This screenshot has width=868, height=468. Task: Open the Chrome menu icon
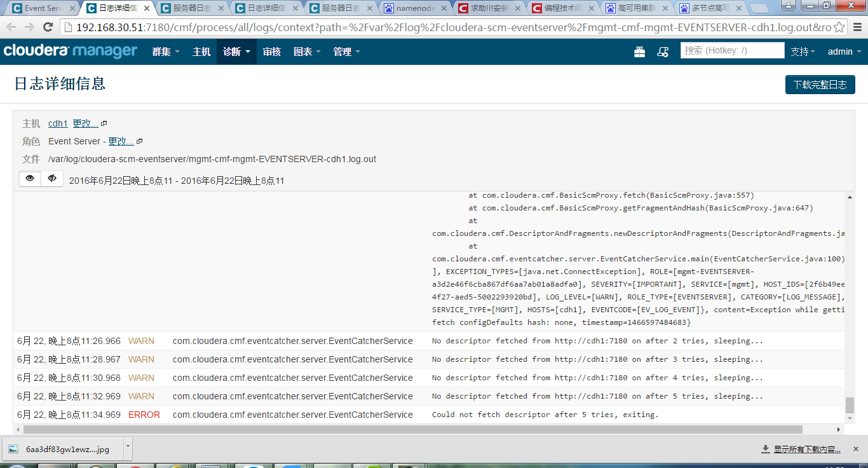(x=856, y=27)
